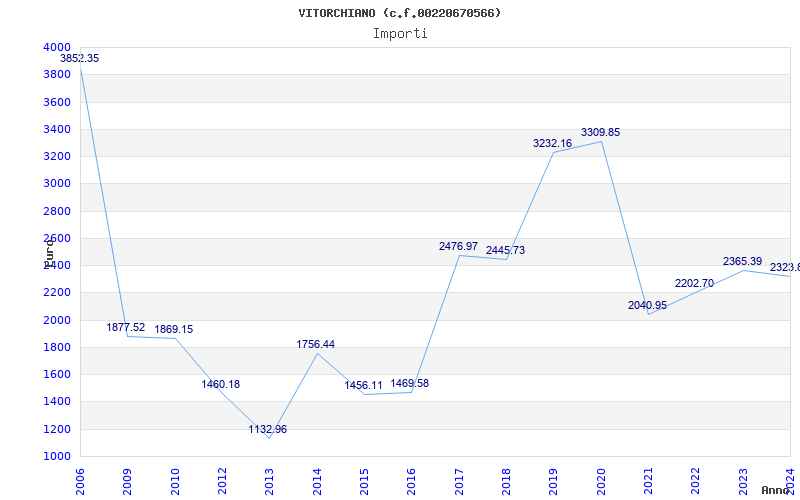Select data label 2445.73
The height and width of the screenshot is (500, 800).
pyautogui.click(x=505, y=251)
